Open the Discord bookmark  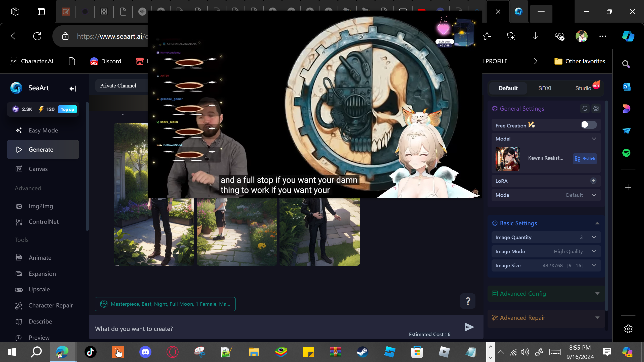[106, 61]
